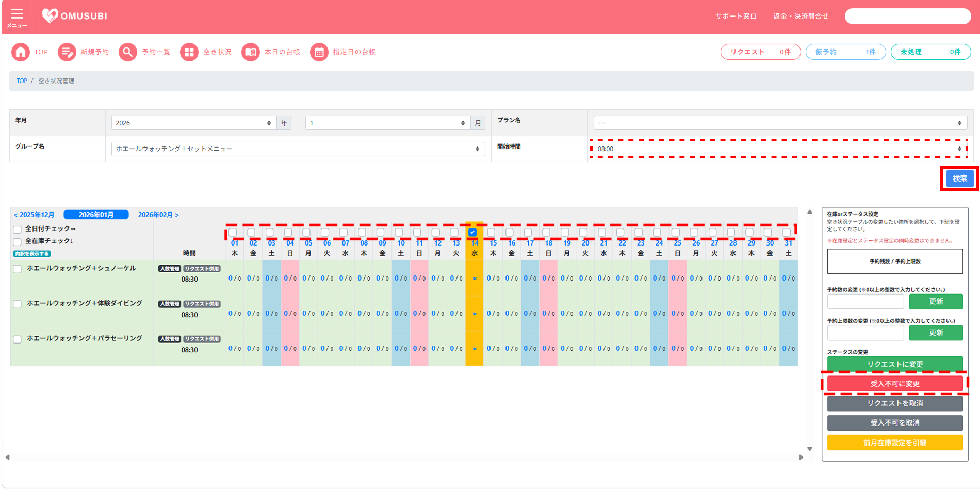This screenshot has height=490, width=980.
Task: Click 人数管理 tag in シュノーケル row
Action: point(169,269)
